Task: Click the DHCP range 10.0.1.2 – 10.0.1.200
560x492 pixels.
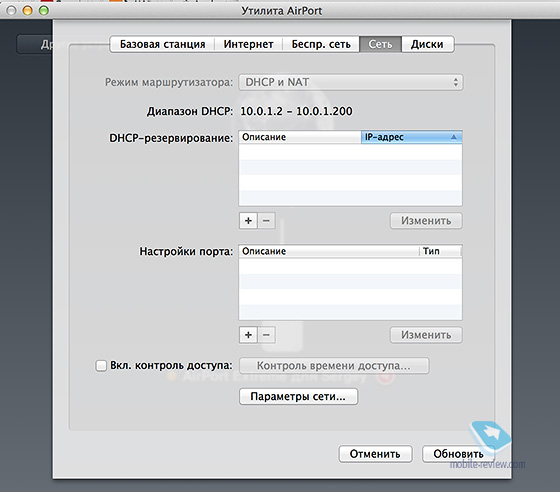Action: coord(296,111)
